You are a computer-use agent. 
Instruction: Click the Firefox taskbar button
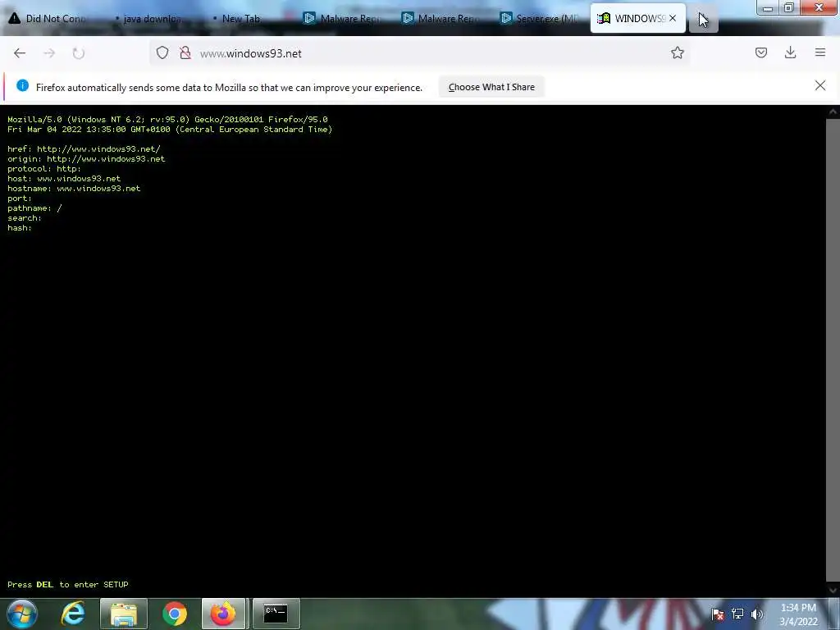click(x=223, y=614)
